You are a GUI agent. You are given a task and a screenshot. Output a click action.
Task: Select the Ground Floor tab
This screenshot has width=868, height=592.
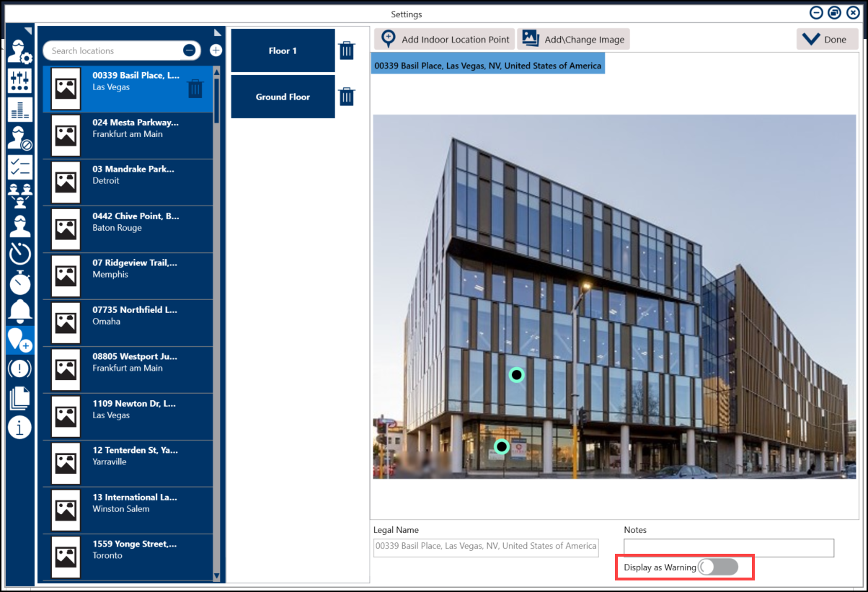(x=283, y=97)
